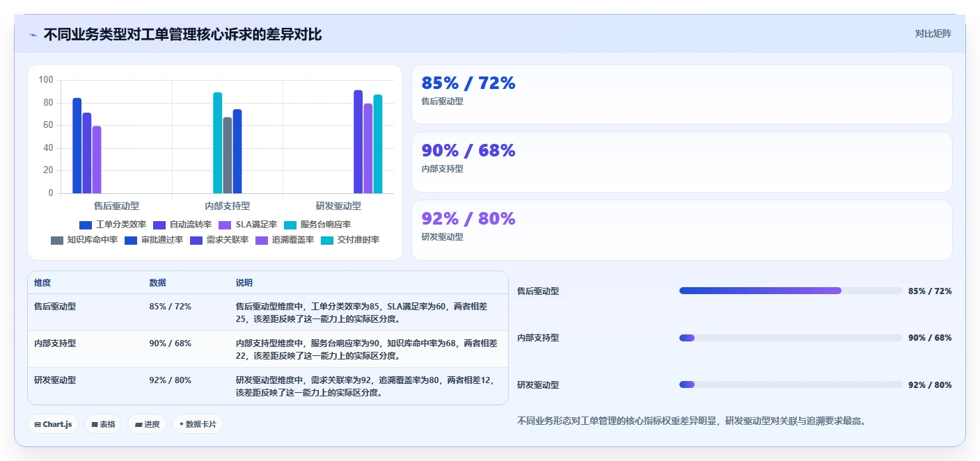Click the 对比矩阵 tag in the header
This screenshot has height=461, width=980.
933,33
